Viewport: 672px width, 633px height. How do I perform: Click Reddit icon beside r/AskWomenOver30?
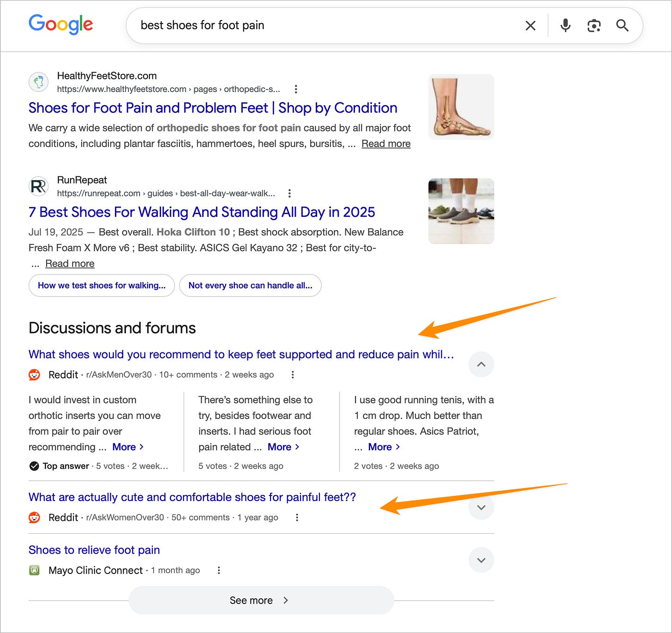coord(35,518)
